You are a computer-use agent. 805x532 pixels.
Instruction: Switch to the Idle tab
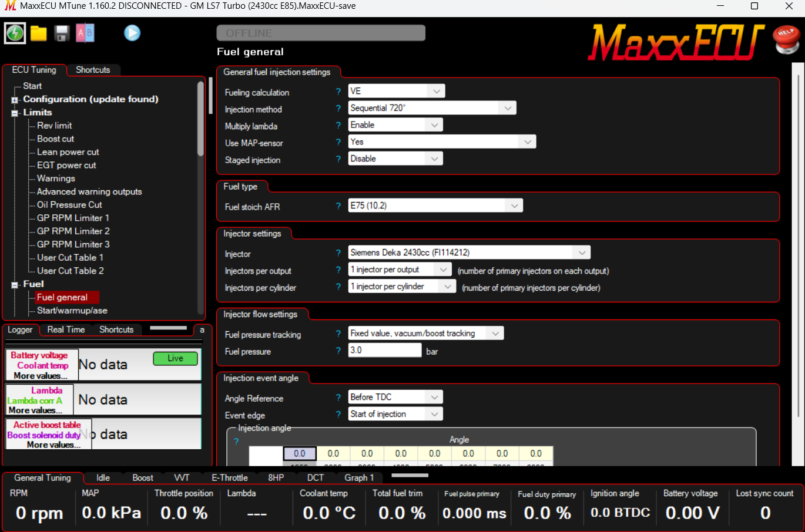click(103, 478)
